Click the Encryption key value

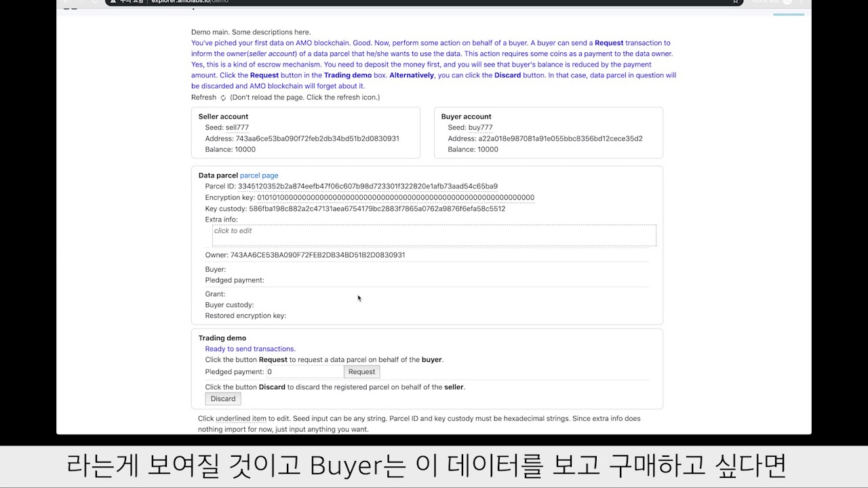tap(395, 198)
